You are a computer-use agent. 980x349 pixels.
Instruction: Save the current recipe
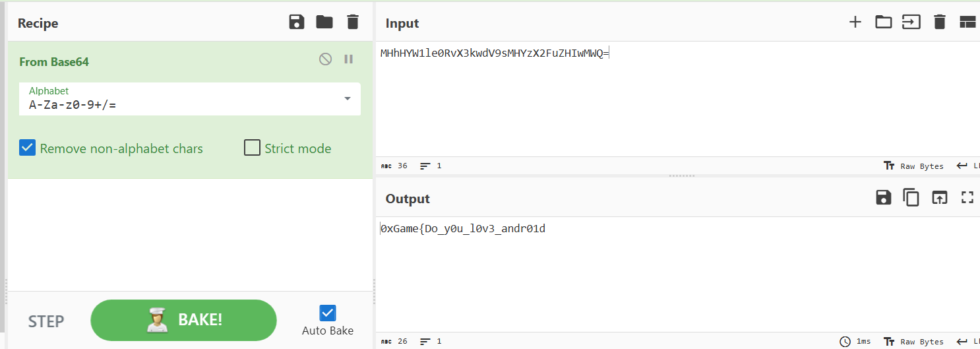pyautogui.click(x=297, y=22)
